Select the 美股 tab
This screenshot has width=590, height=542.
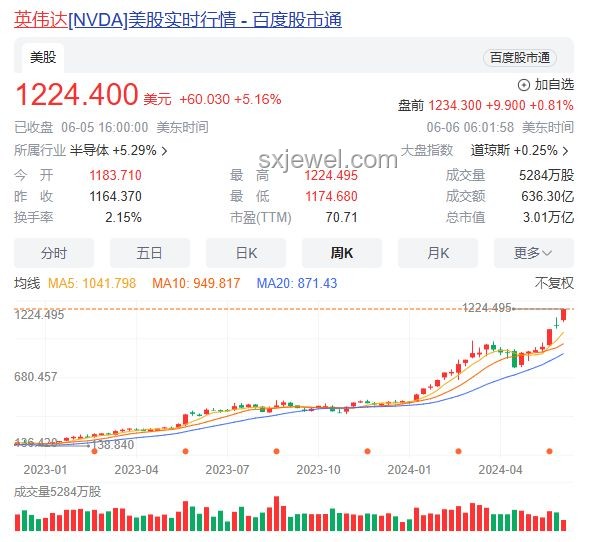point(43,58)
